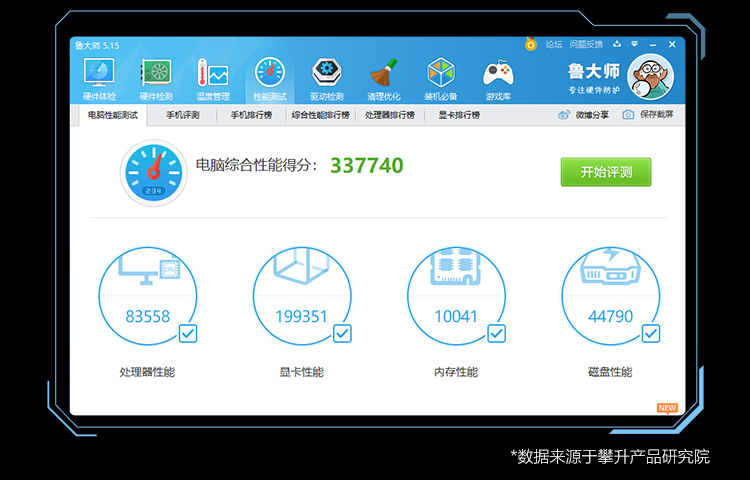
Task: Click the 内存性能 label text
Action: pos(456,372)
